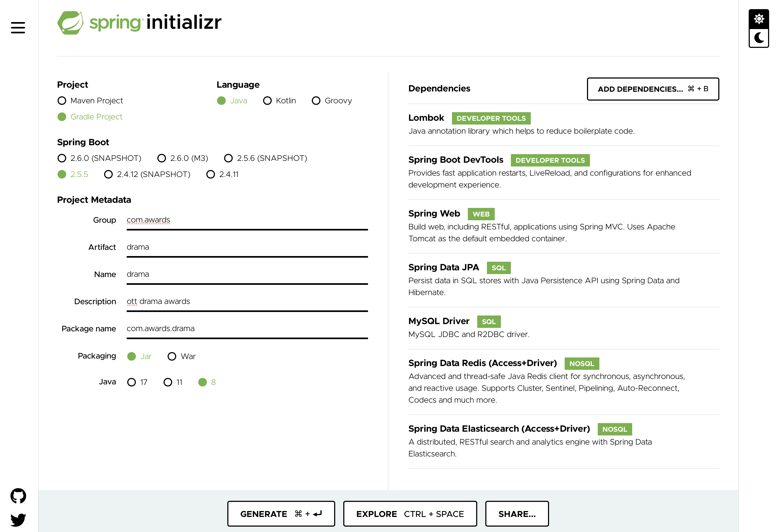Open the hamburger menu
Screen dimensions: 778x532
pyautogui.click(x=18, y=28)
